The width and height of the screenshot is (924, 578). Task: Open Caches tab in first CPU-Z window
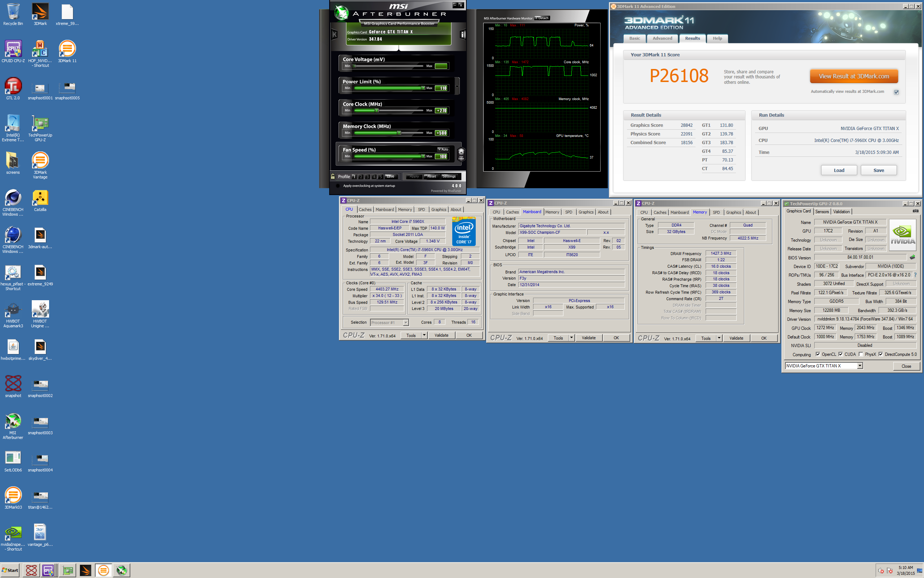[365, 210]
